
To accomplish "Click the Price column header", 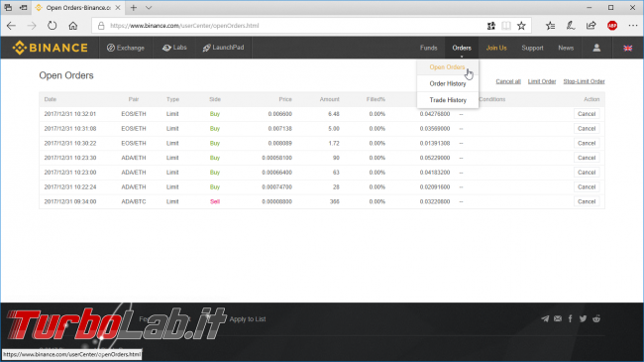I will (285, 99).
